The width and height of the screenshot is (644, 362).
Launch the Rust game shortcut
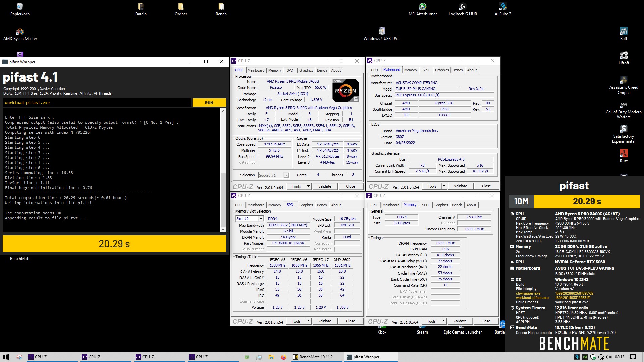(x=624, y=156)
